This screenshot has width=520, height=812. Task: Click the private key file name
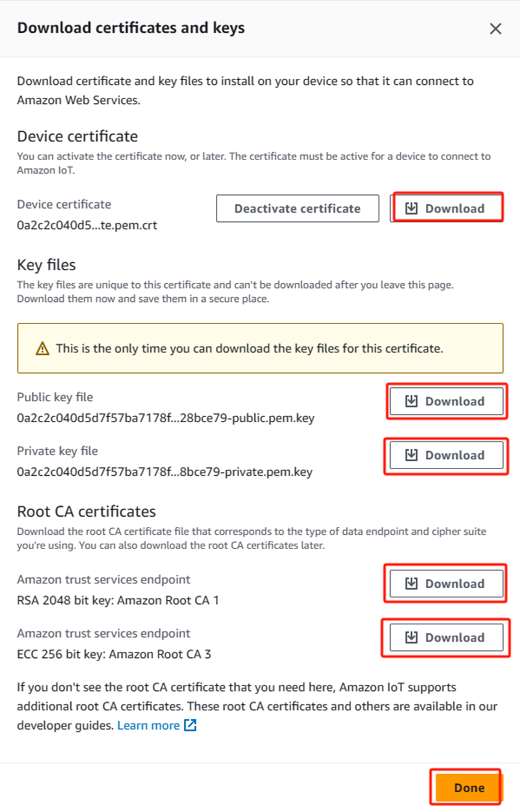(x=164, y=472)
